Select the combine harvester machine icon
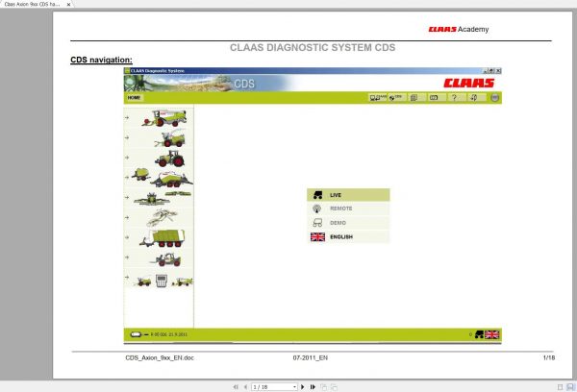 (x=164, y=118)
